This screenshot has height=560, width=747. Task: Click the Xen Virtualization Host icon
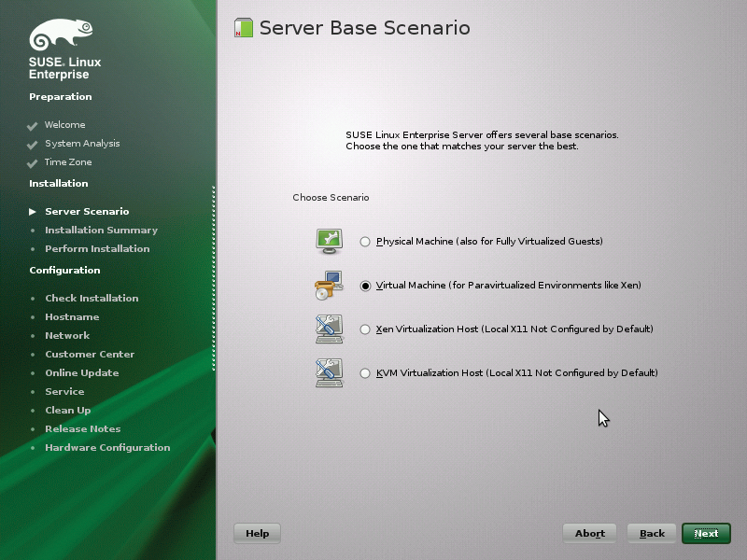pyautogui.click(x=329, y=329)
